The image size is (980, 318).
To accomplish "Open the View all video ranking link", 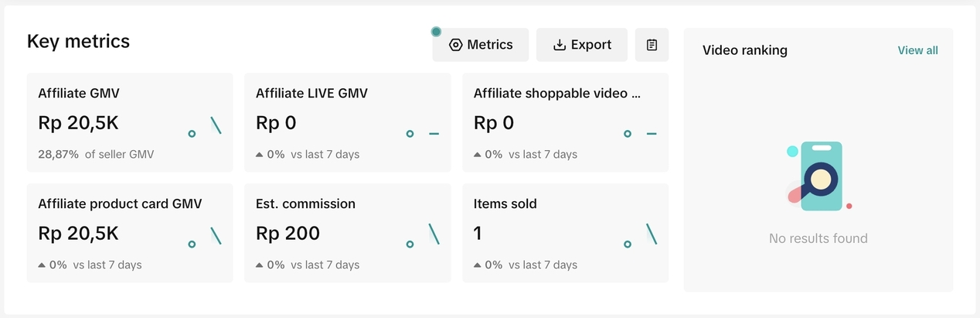I will (x=917, y=50).
